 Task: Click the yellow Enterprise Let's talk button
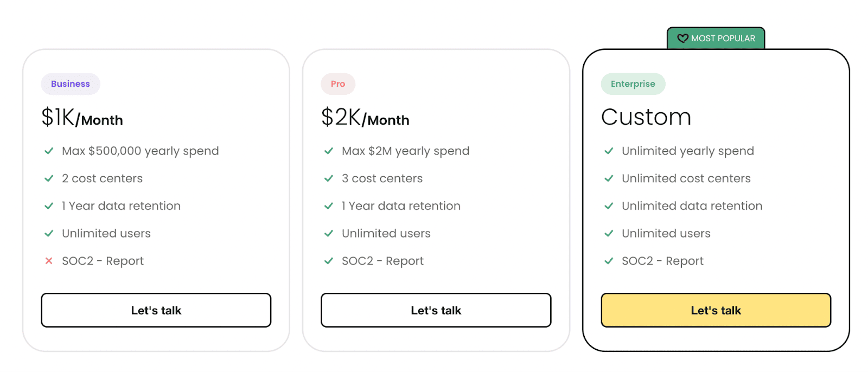(716, 310)
